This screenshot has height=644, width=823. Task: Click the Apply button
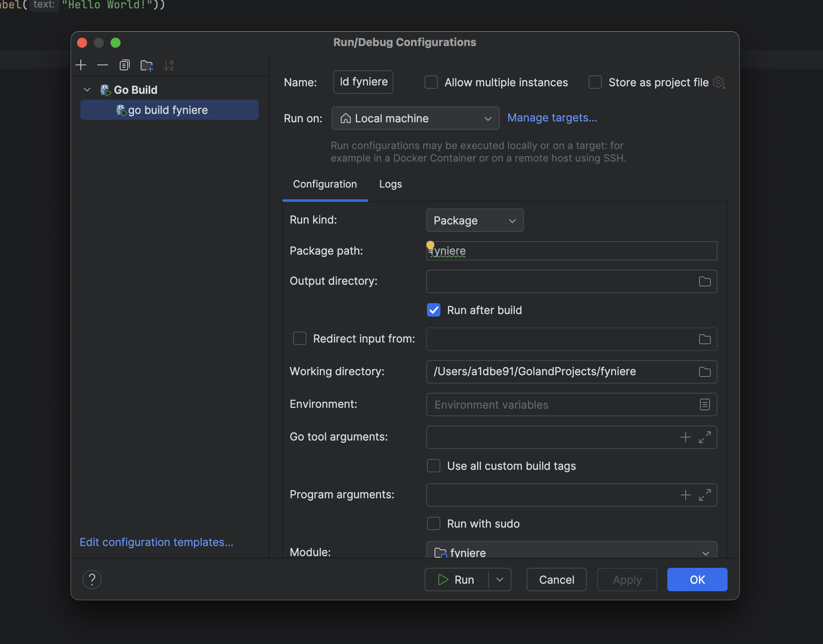627,580
